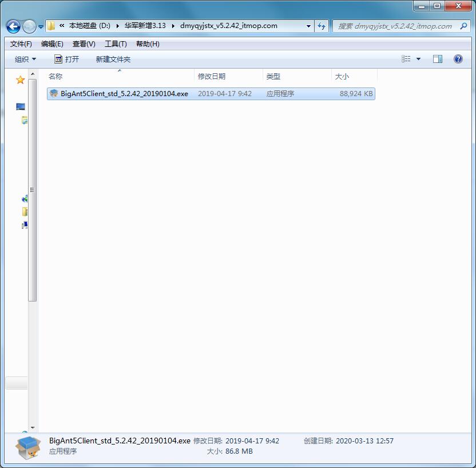Click the forward navigation arrow button
The height and width of the screenshot is (468, 476).
pos(29,26)
